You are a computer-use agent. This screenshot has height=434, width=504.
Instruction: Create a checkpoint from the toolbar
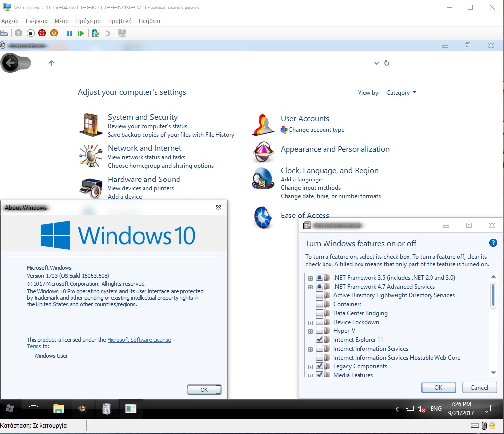(x=96, y=33)
